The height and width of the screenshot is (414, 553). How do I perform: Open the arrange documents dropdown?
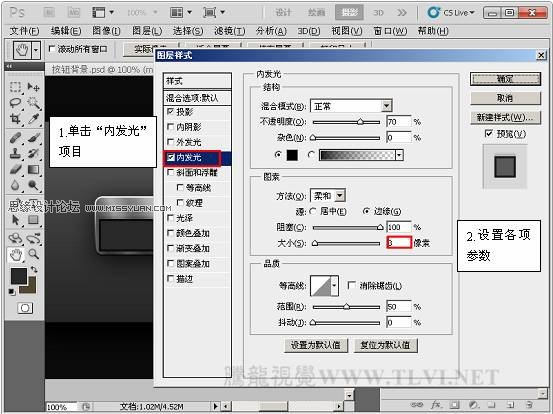189,13
